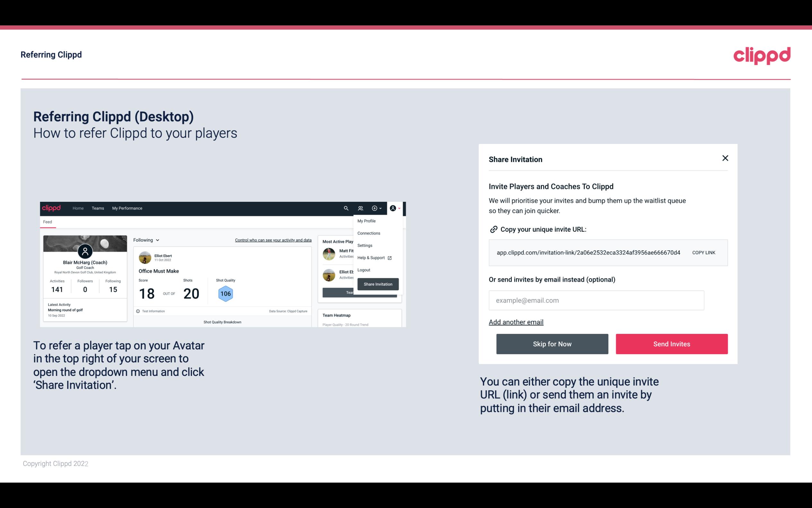Click the email input field for invites
Screen dimensions: 812x508
[596, 300]
